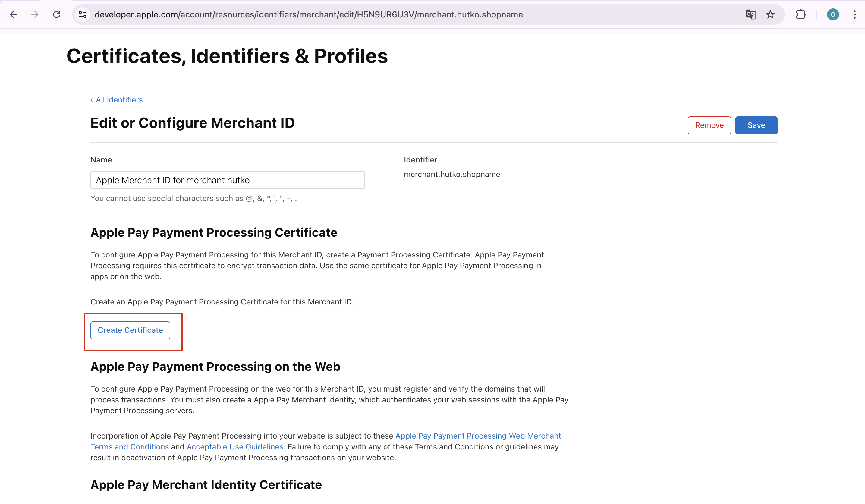Bookmark this page with the star icon
The height and width of the screenshot is (504, 865).
[x=770, y=14]
